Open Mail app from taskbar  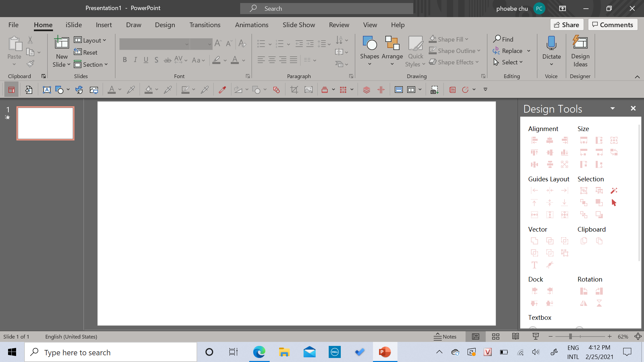click(x=309, y=352)
